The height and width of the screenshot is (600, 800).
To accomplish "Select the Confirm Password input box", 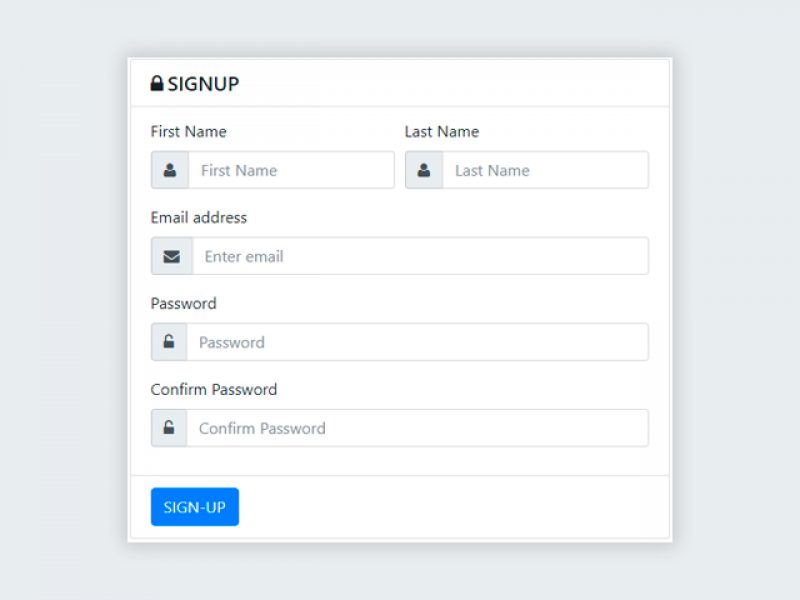I will [x=420, y=428].
